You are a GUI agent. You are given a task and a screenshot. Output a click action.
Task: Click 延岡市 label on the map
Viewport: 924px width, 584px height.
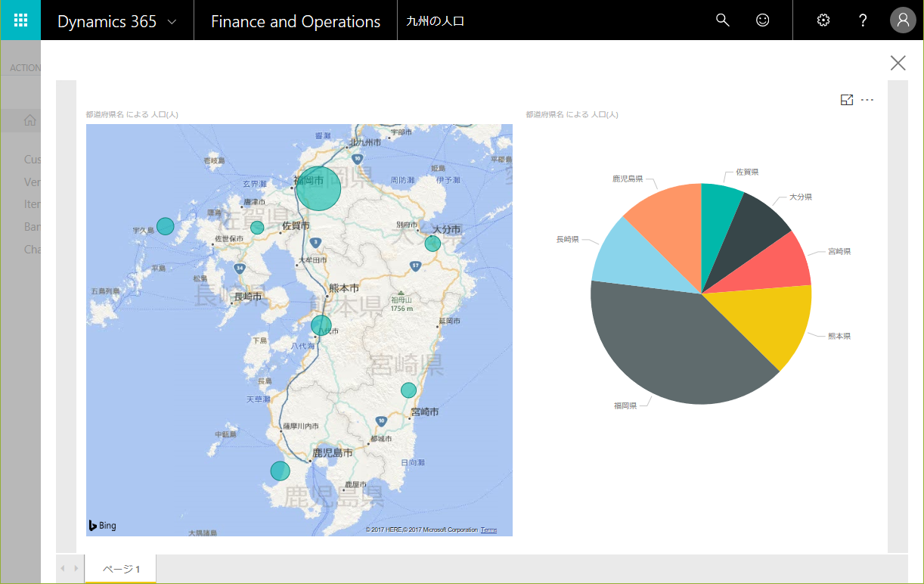coord(451,322)
